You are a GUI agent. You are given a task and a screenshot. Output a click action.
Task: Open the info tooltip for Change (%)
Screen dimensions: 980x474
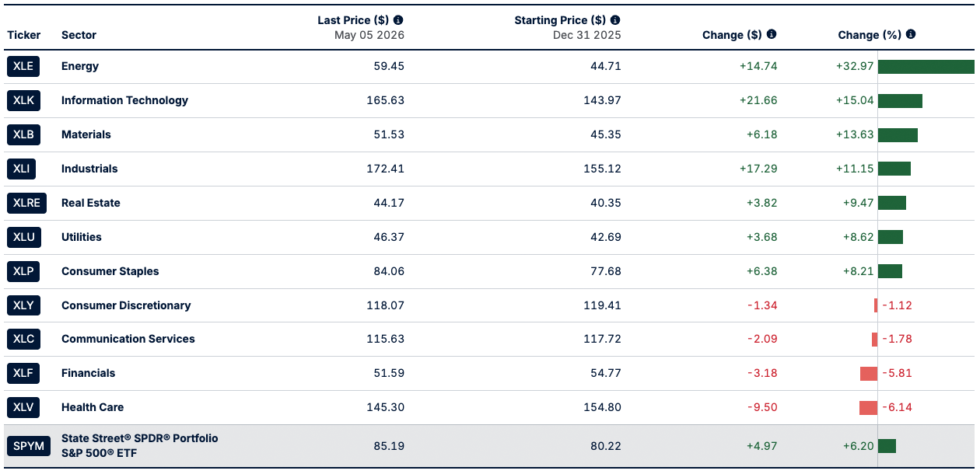tap(911, 34)
